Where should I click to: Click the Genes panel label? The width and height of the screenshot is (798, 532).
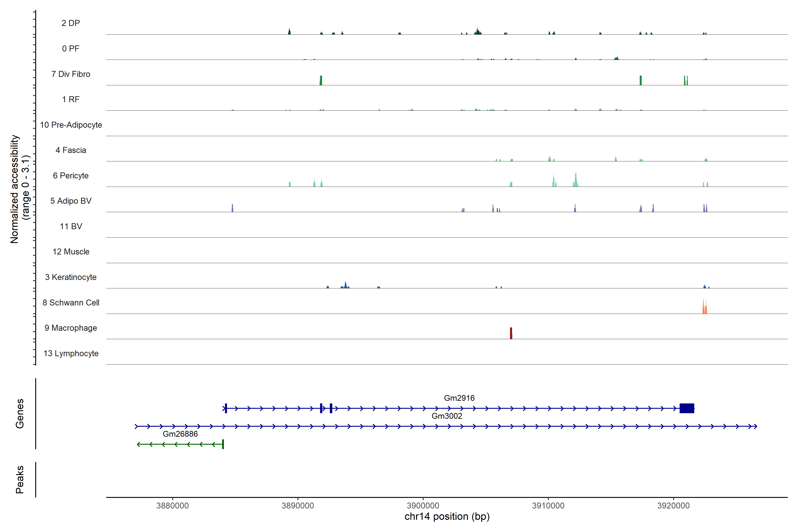click(x=20, y=414)
